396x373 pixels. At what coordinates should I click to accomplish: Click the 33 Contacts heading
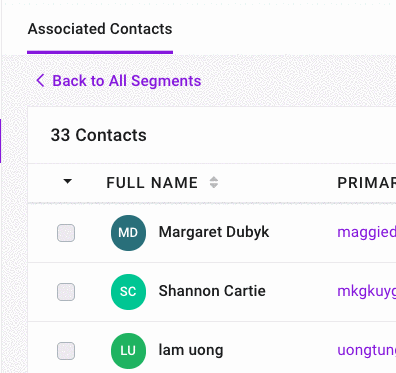(x=98, y=135)
